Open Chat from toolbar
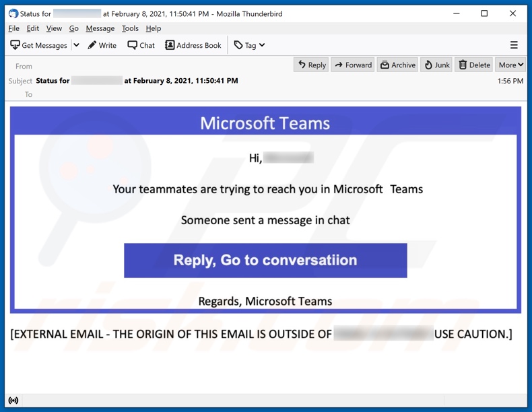 [x=141, y=45]
